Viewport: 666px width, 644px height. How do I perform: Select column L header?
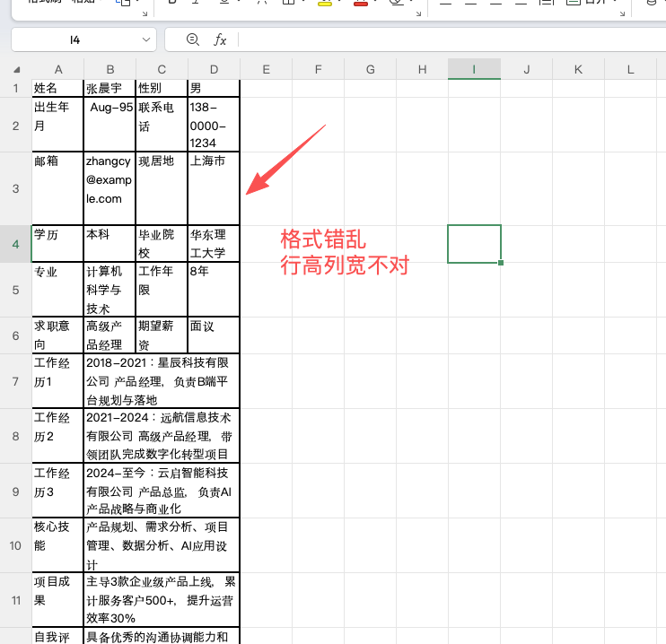pyautogui.click(x=630, y=69)
